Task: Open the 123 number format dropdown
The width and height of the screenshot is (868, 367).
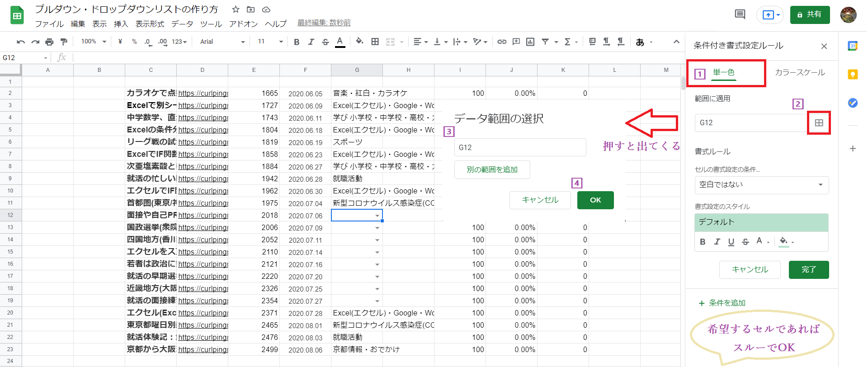Action: (x=179, y=42)
